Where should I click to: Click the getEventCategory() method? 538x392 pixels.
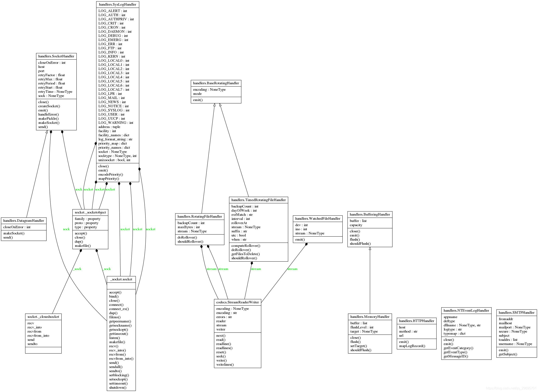pyautogui.click(x=458, y=348)
